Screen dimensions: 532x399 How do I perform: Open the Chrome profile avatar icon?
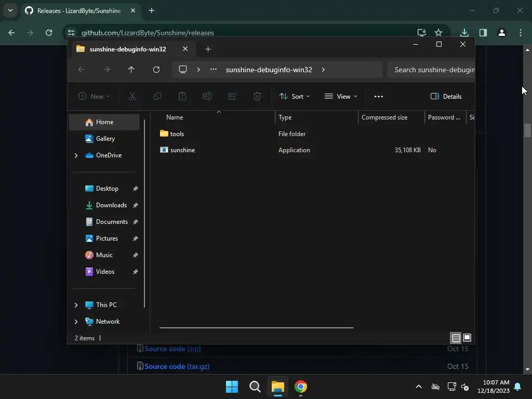pyautogui.click(x=502, y=33)
